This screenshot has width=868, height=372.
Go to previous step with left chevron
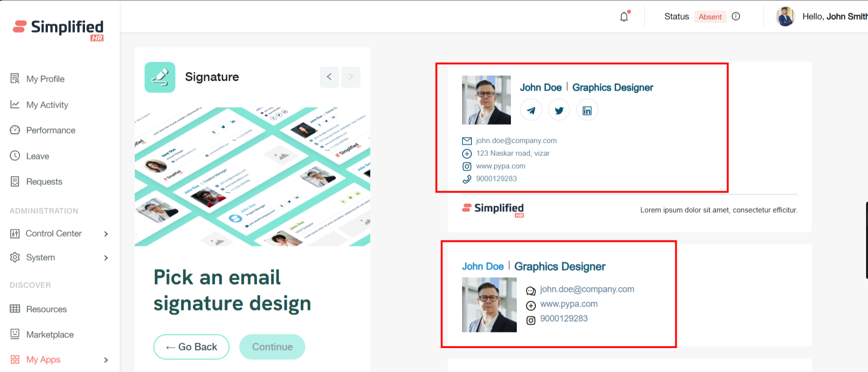coord(329,77)
